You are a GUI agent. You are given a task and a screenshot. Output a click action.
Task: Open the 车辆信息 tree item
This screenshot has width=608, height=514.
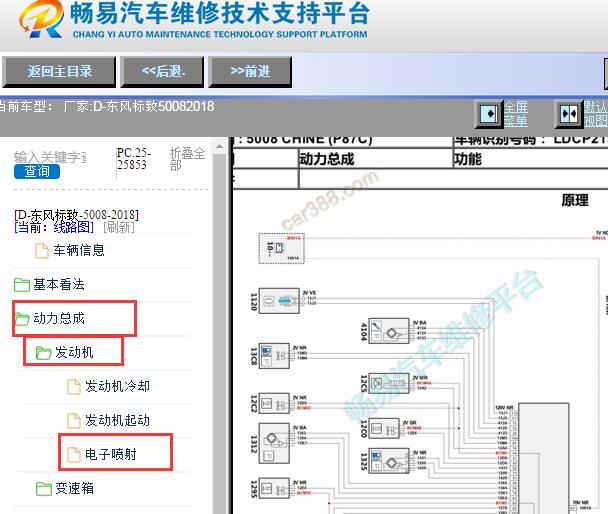(79, 250)
